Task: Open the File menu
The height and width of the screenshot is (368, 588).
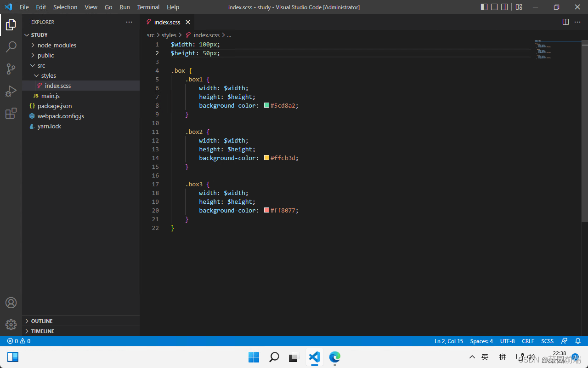Action: pos(24,7)
